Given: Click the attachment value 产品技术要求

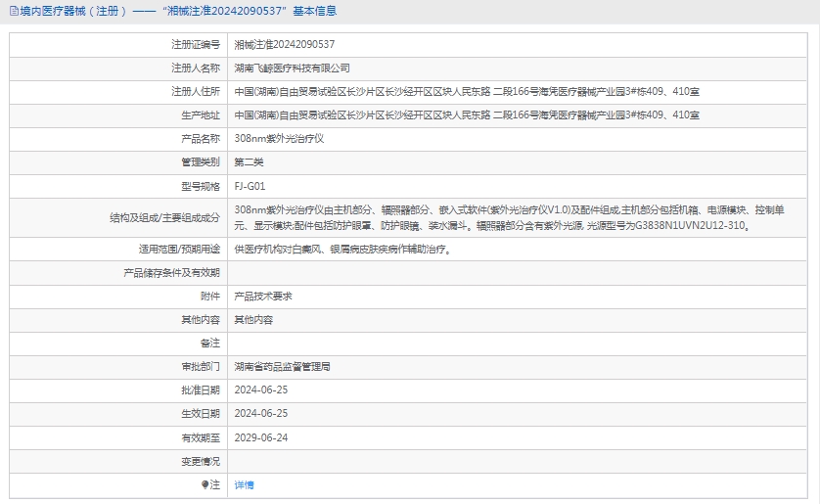Looking at the screenshot, I should point(263,296).
